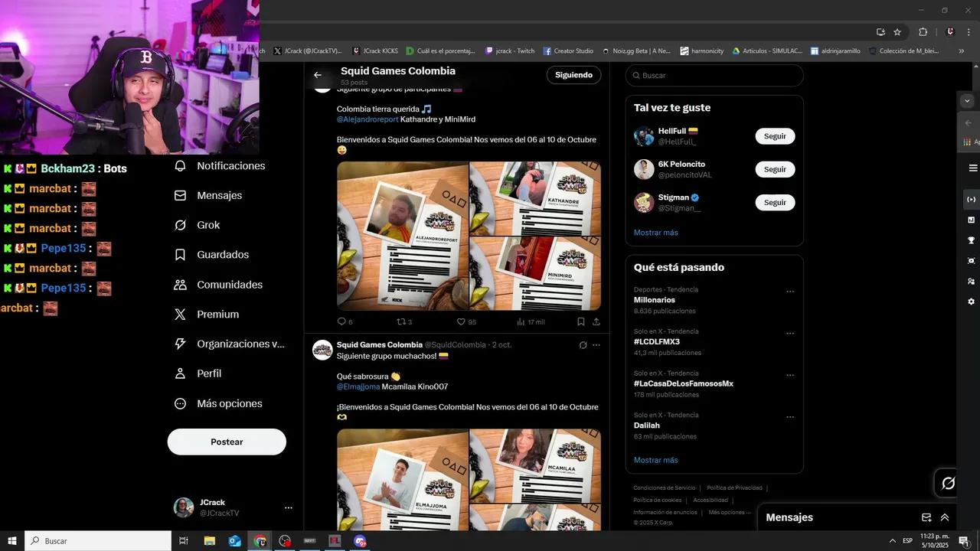Open the jcrack - Twitch bookmark
The width and height of the screenshot is (980, 551).
[x=510, y=51]
